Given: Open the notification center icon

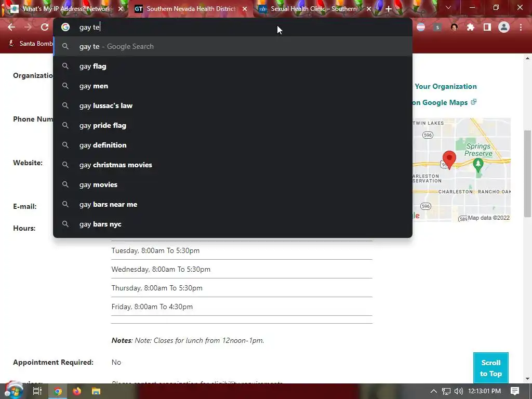Looking at the screenshot, I should click(515, 391).
